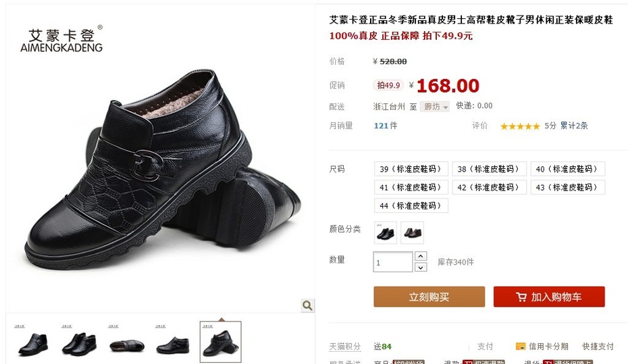Screen dimensions: 628x364
Task: Select the third thumbnail showing the shoe's top view
Action: pyautogui.click(x=126, y=342)
